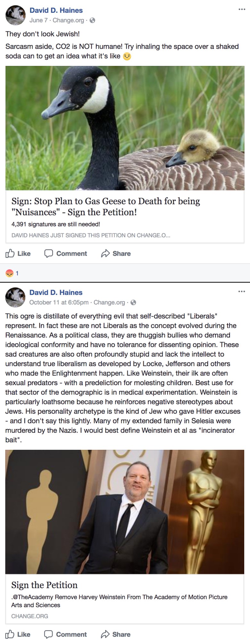
Task: Like the October 11 post
Action: coord(18,634)
